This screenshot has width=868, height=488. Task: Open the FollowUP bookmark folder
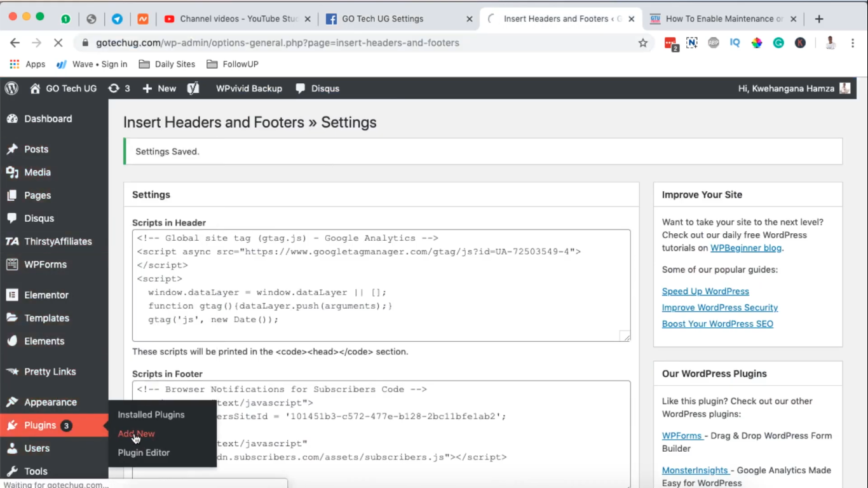click(232, 64)
